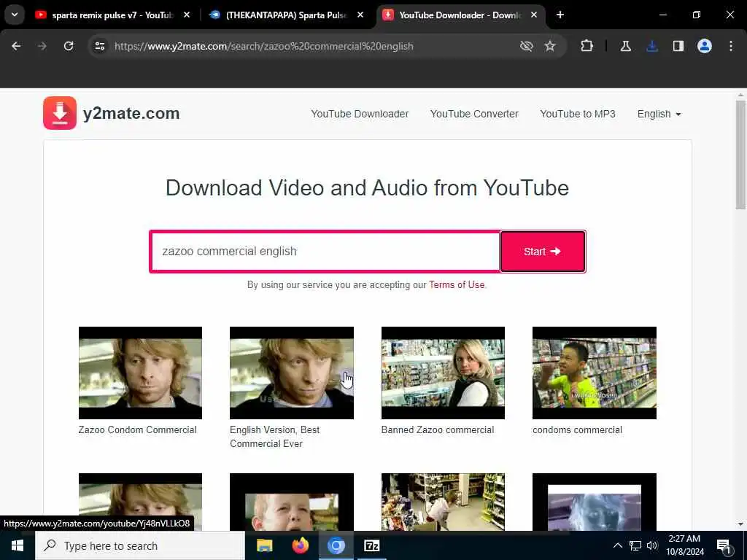The height and width of the screenshot is (560, 747).
Task: Switch to THEKANTAPAPA Sparta Pulse tab
Action: click(x=286, y=15)
